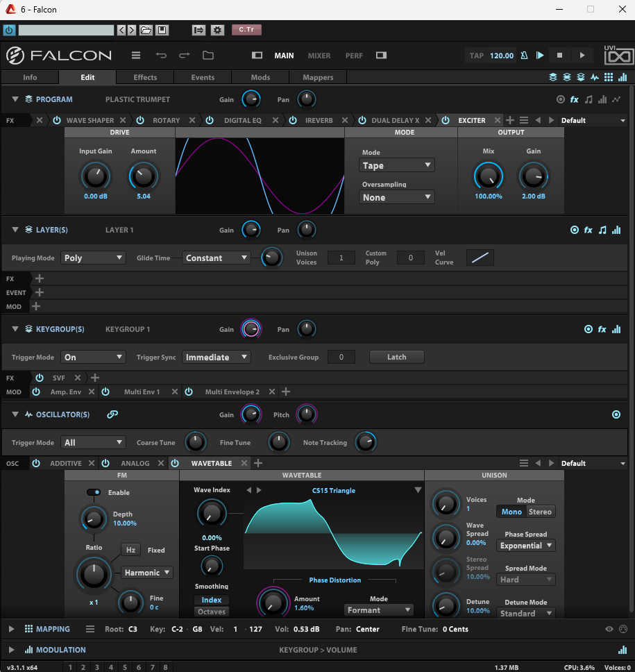The image size is (635, 672).
Task: Open the Falcon main hamburger menu
Action: pos(136,56)
